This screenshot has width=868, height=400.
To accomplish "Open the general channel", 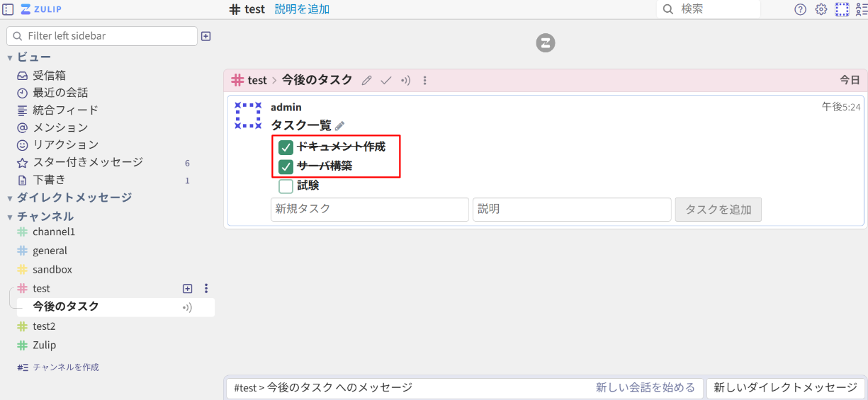I will 50,251.
